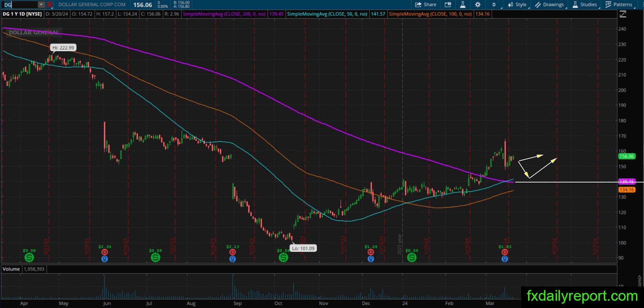Click the 'DOLLAR GENERAL CORP COM' company name
Viewport: 644px width, 308px height.
92,4
